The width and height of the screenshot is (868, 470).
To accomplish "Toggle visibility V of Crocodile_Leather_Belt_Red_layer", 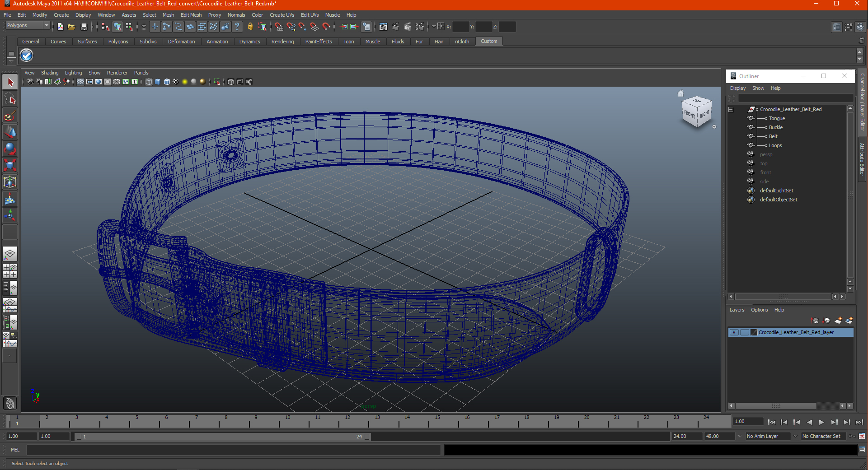I will point(734,332).
